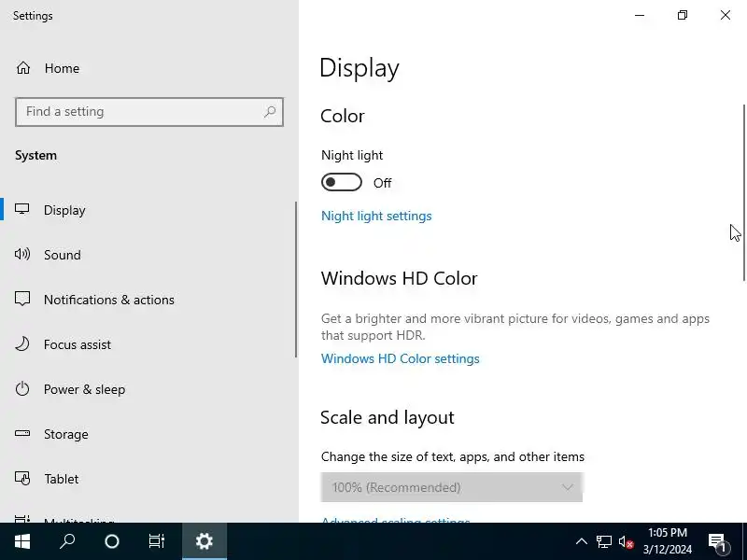Image resolution: width=747 pixels, height=560 pixels.
Task: Open the Display settings page
Action: point(148,210)
